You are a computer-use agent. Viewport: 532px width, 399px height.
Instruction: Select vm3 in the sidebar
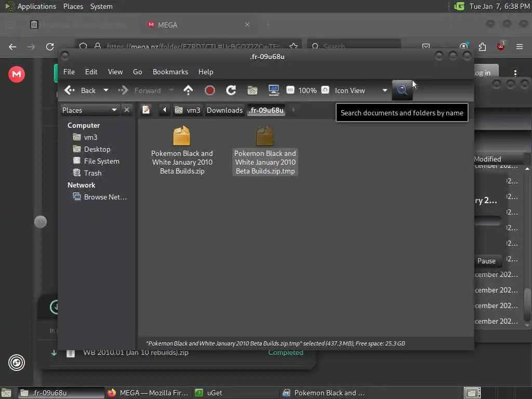85,137
